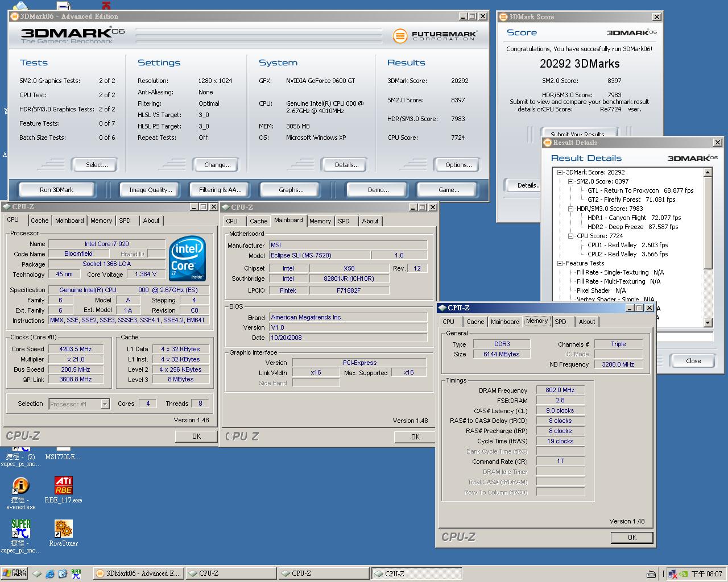This screenshot has height=582, width=728.
Task: Click Result Details scrollbar up arrow
Action: (708, 172)
